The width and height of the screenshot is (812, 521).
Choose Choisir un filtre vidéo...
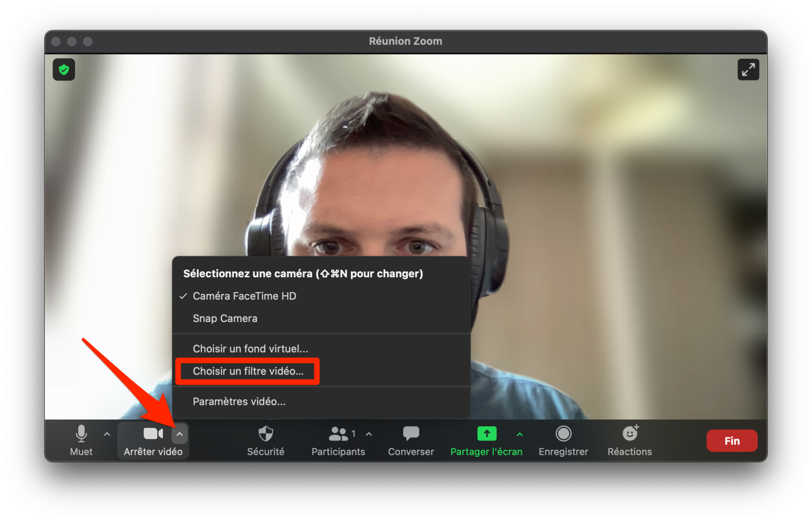tap(321, 371)
